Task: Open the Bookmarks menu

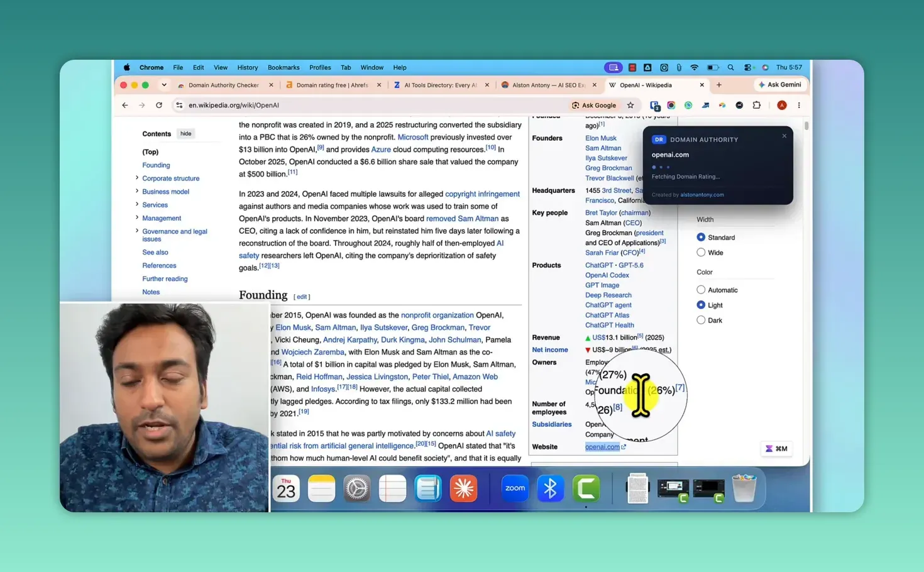Action: (x=283, y=67)
